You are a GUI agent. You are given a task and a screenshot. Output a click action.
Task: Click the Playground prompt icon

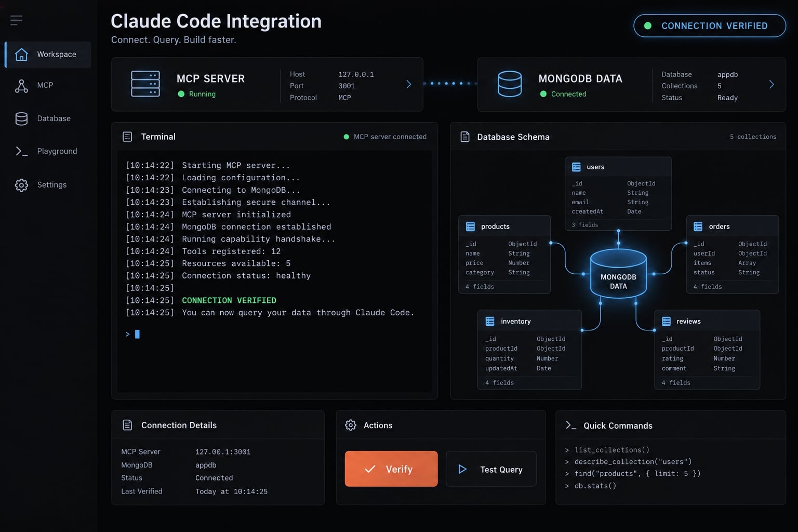tap(21, 151)
